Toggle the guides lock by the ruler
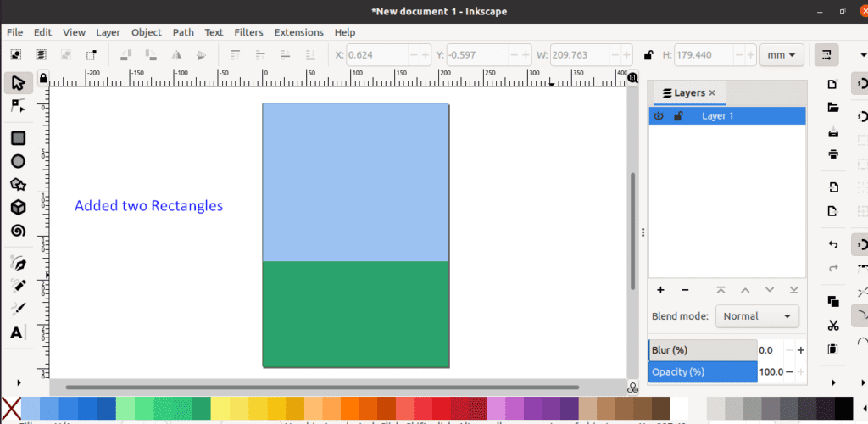The width and height of the screenshot is (868, 424). pos(42,77)
